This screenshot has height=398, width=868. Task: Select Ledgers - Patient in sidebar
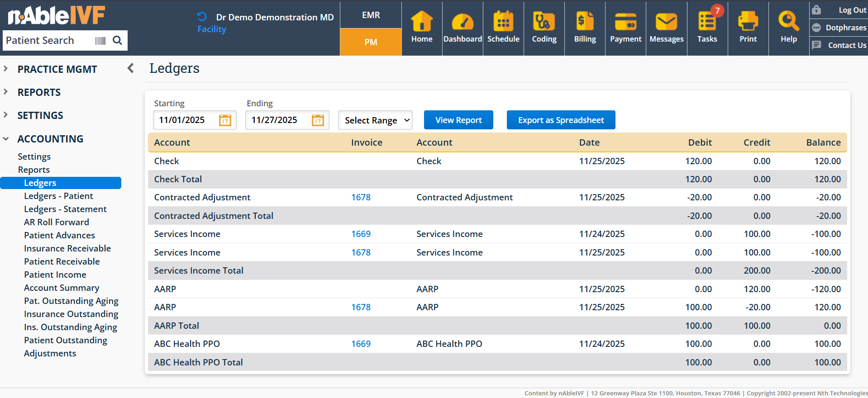pyautogui.click(x=58, y=196)
